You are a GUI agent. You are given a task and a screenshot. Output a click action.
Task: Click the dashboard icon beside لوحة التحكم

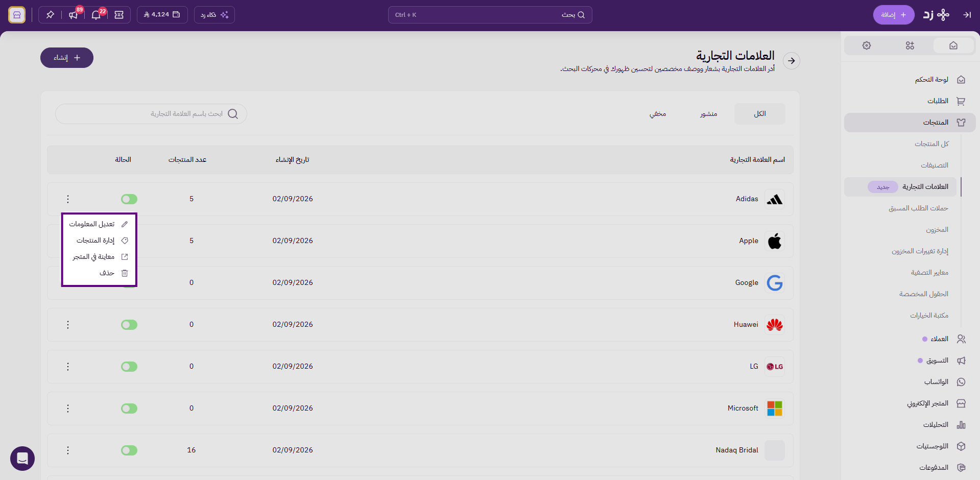[x=961, y=80]
